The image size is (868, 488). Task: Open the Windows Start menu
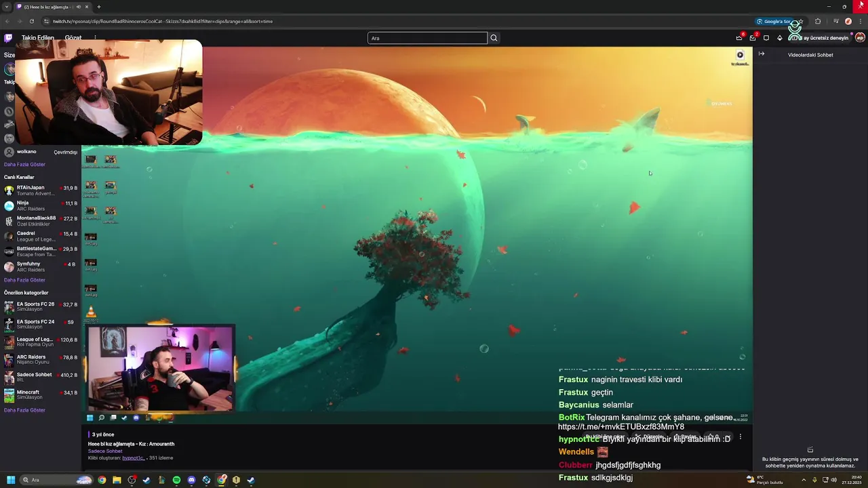point(11,480)
